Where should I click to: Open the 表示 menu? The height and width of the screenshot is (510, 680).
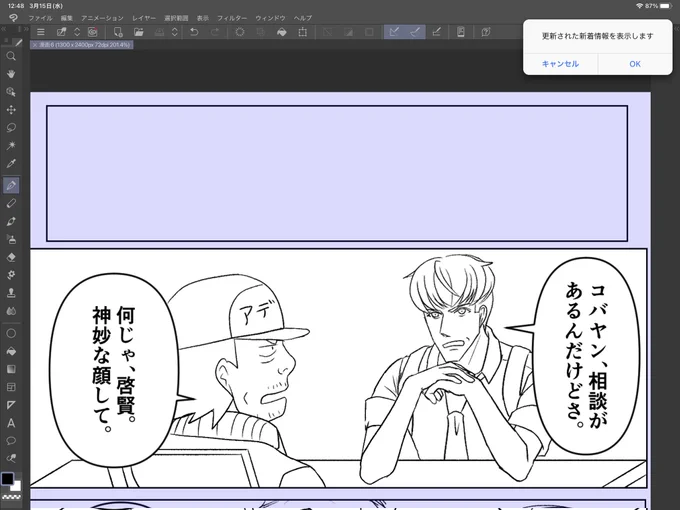tap(203, 18)
